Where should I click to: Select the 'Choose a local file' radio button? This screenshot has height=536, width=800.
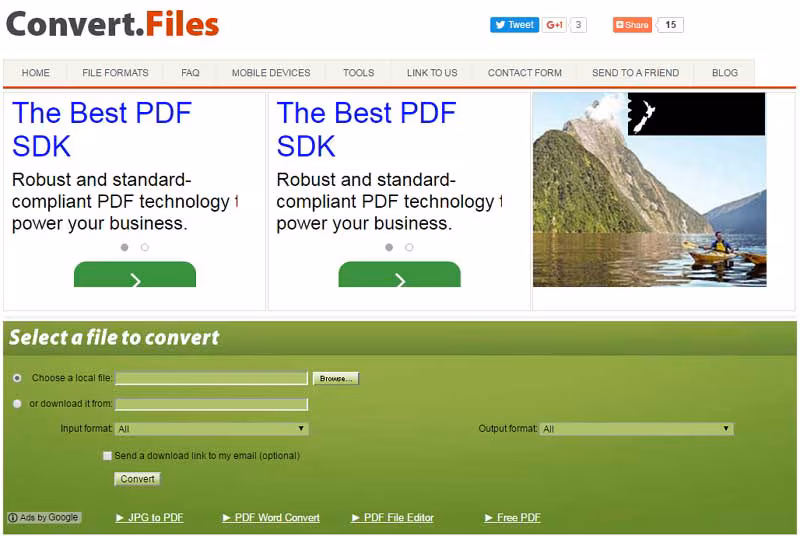point(17,378)
